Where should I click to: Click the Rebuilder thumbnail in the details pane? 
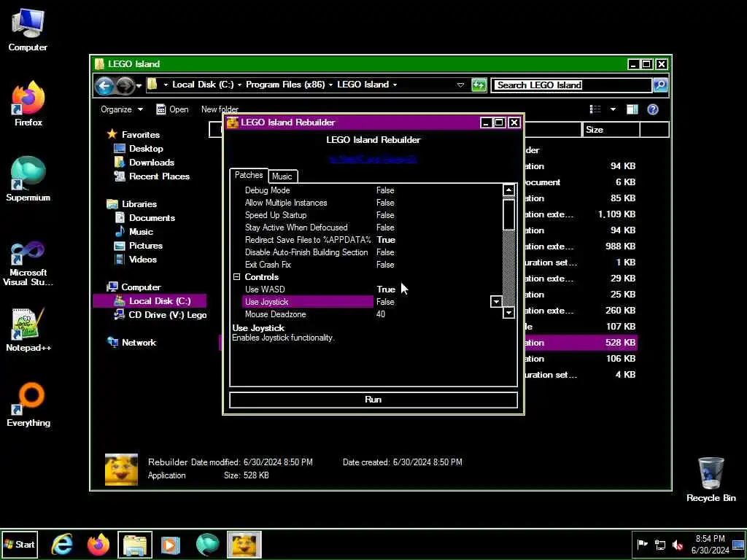(122, 470)
